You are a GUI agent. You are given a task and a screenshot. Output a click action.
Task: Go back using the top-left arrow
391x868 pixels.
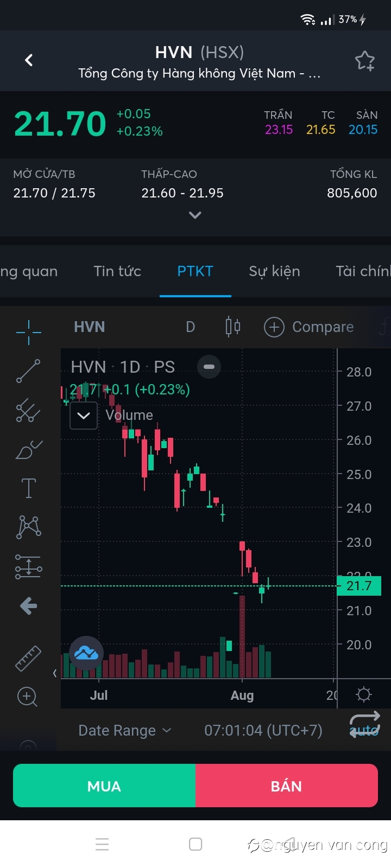(x=29, y=60)
